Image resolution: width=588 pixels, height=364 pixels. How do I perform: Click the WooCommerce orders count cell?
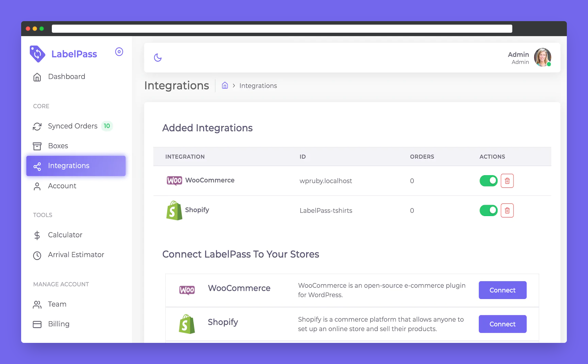[412, 181]
